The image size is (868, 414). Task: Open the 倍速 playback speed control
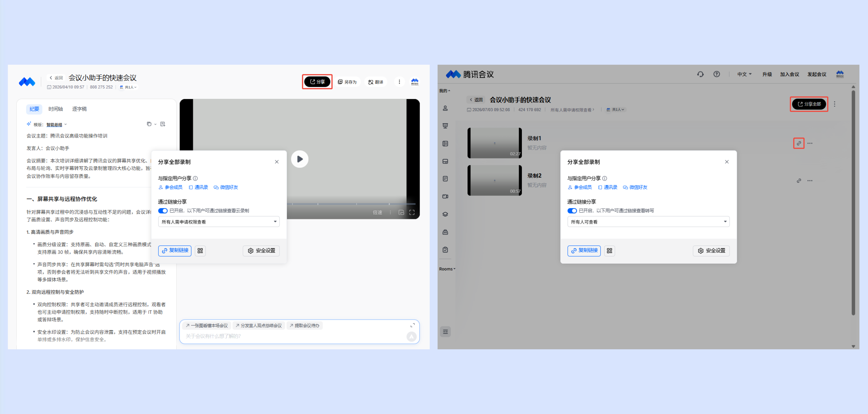pyautogui.click(x=377, y=213)
